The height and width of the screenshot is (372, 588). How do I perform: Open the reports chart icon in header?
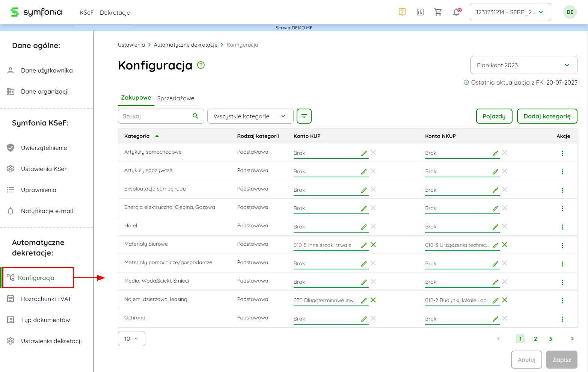coord(420,12)
